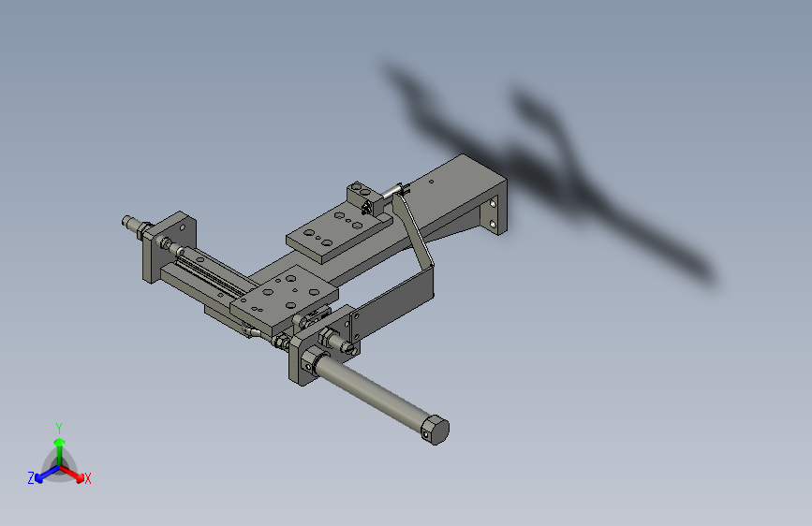Click the 'Z' label on the axis triad

pos(31,478)
